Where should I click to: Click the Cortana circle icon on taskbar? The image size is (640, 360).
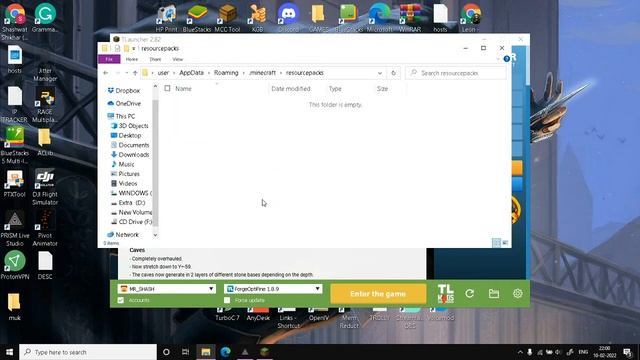(x=166, y=352)
